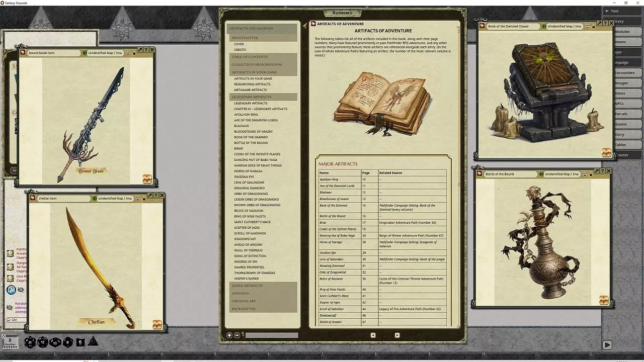The width and height of the screenshot is (644, 362).
Task: Open the Tables sidebar entry
Action: click(x=628, y=145)
